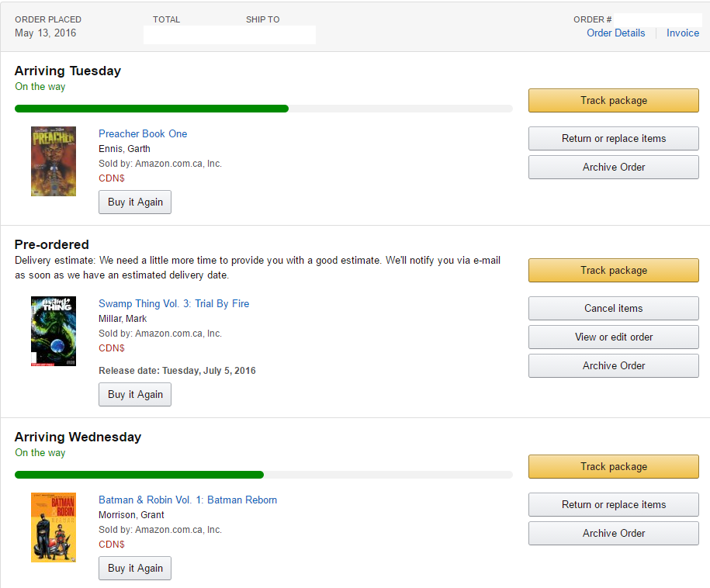Archive Order for Preacher Book One
The height and width of the screenshot is (588, 710).
(613, 167)
